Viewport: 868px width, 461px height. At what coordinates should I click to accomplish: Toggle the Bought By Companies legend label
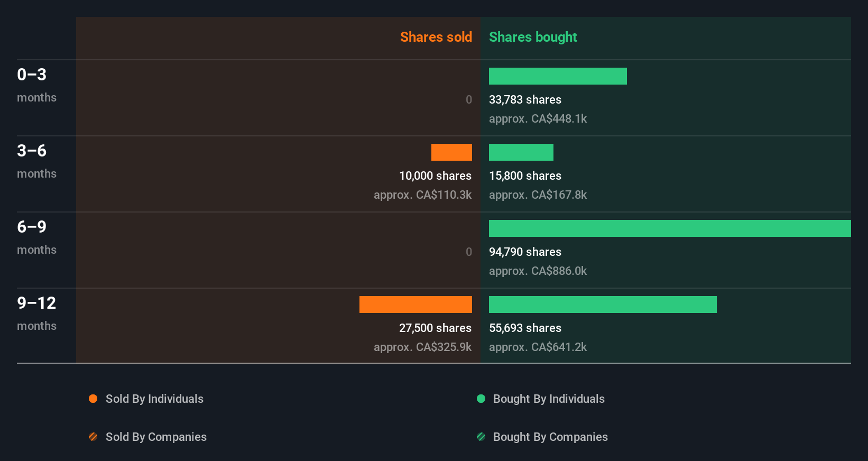pyautogui.click(x=550, y=437)
